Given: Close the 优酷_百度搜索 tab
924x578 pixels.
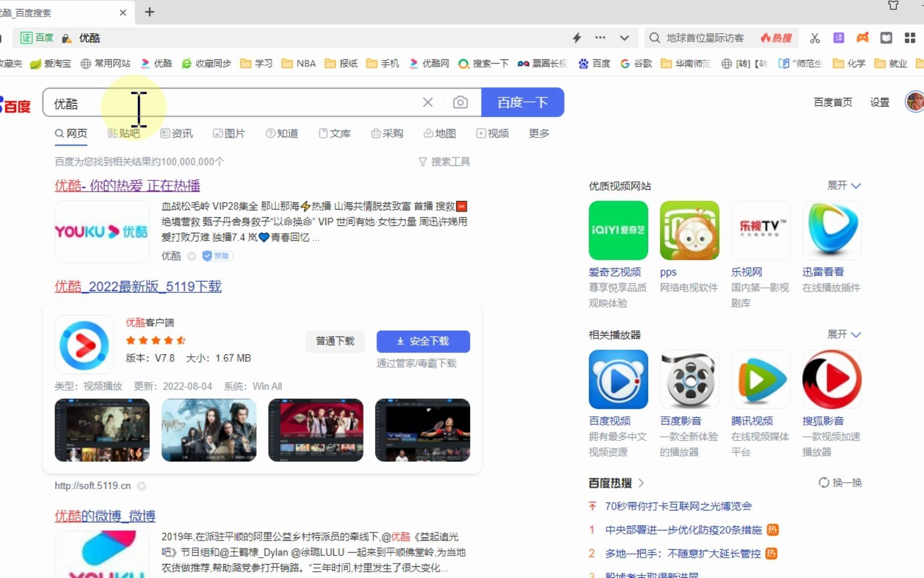Looking at the screenshot, I should 123,13.
